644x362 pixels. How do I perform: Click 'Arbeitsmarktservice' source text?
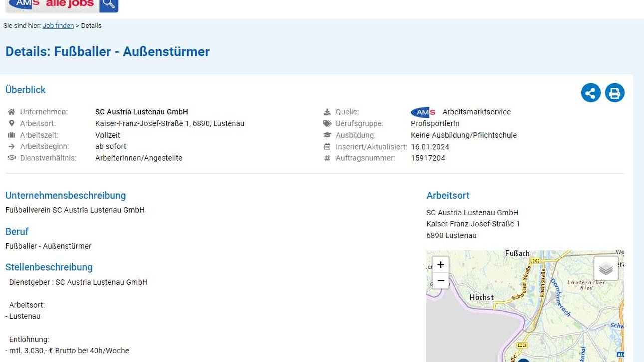(477, 112)
